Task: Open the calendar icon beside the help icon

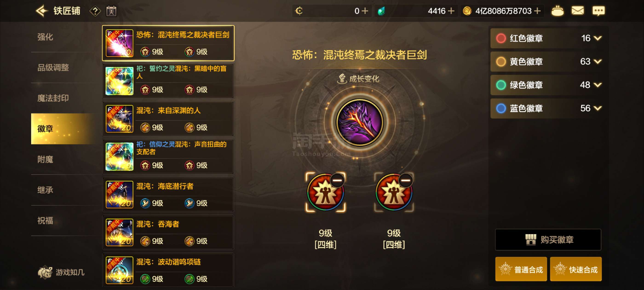Action: point(111,11)
